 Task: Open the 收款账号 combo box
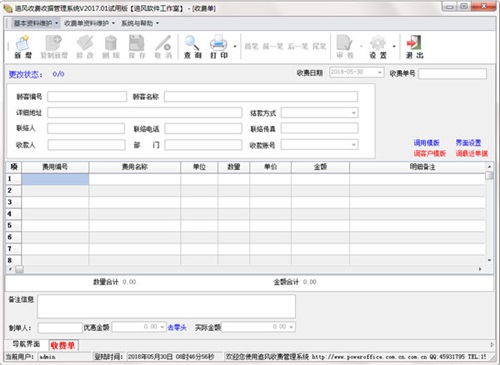pyautogui.click(x=354, y=145)
